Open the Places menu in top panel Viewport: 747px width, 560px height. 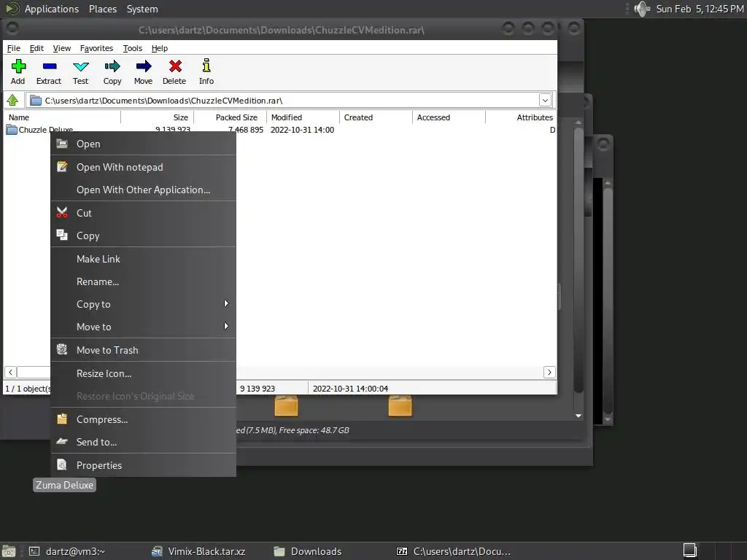102,9
